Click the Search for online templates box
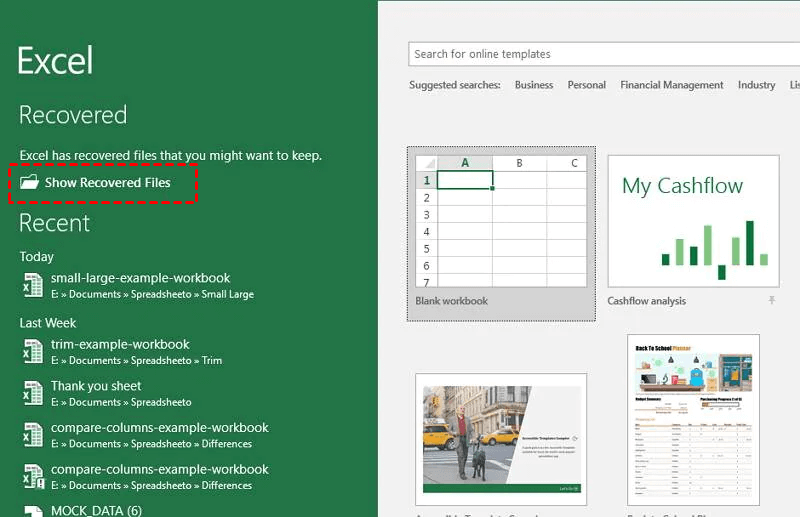 coord(600,54)
